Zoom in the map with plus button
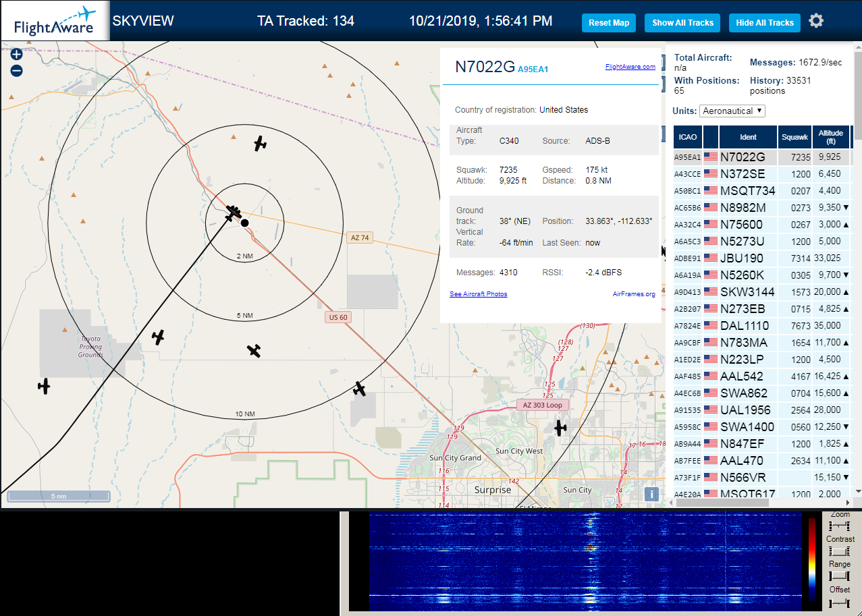 click(x=17, y=54)
